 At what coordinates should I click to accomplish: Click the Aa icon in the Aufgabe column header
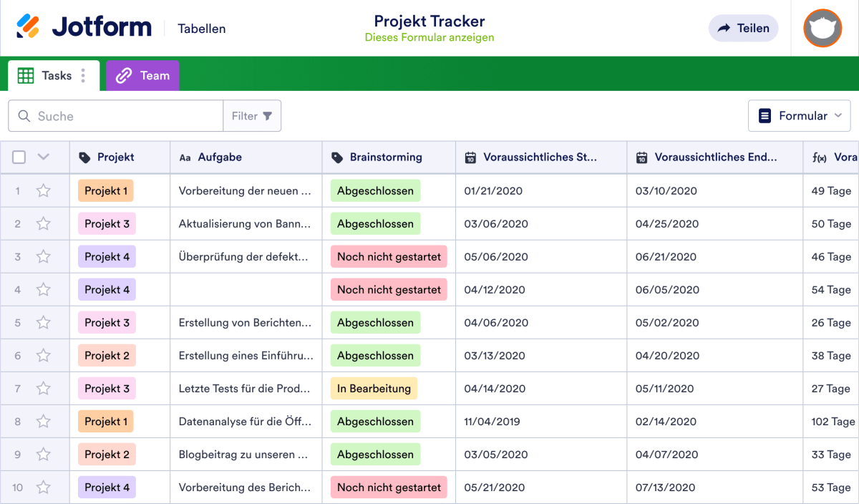click(x=185, y=157)
